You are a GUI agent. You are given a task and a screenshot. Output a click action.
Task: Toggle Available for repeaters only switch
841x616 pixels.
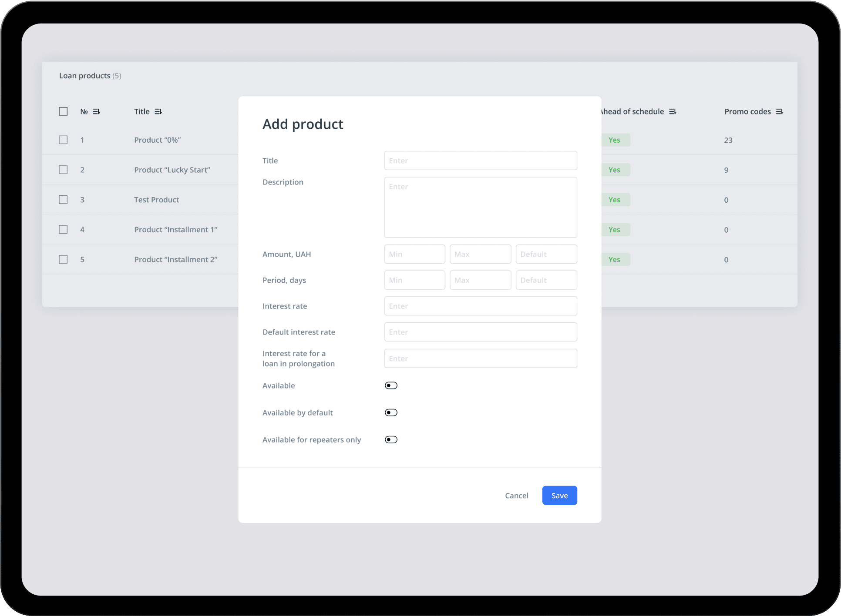pyautogui.click(x=391, y=439)
